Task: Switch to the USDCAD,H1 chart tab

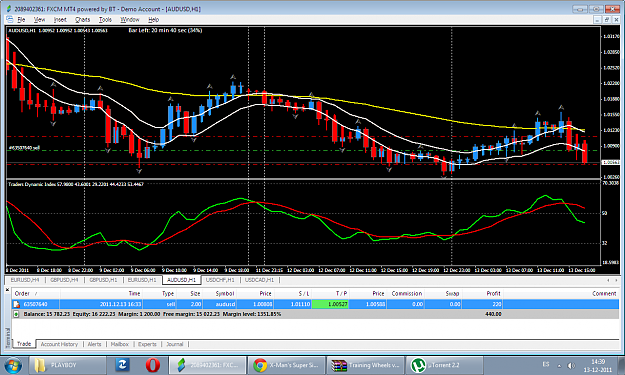Action: pos(259,280)
